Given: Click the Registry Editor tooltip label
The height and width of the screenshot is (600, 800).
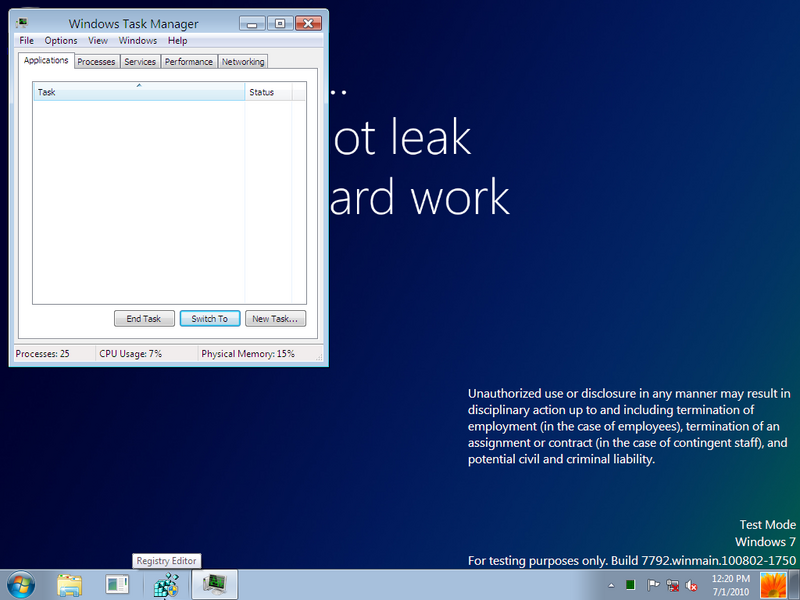Looking at the screenshot, I should pyautogui.click(x=166, y=561).
